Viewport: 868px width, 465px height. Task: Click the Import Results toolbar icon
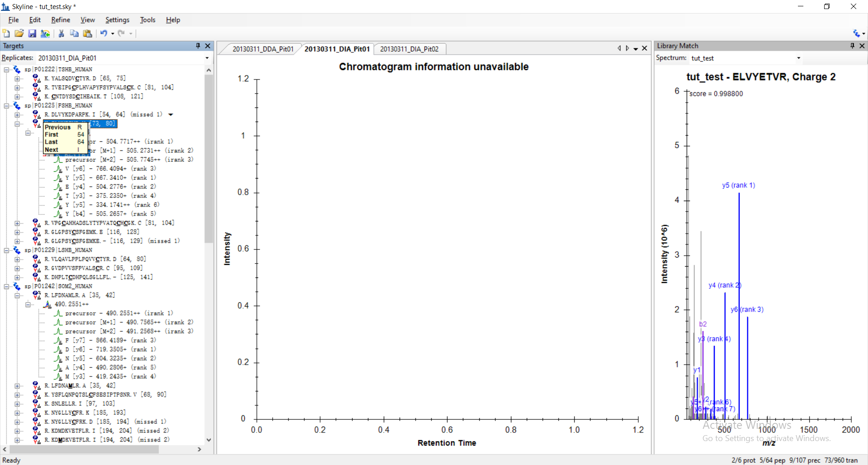click(x=45, y=33)
